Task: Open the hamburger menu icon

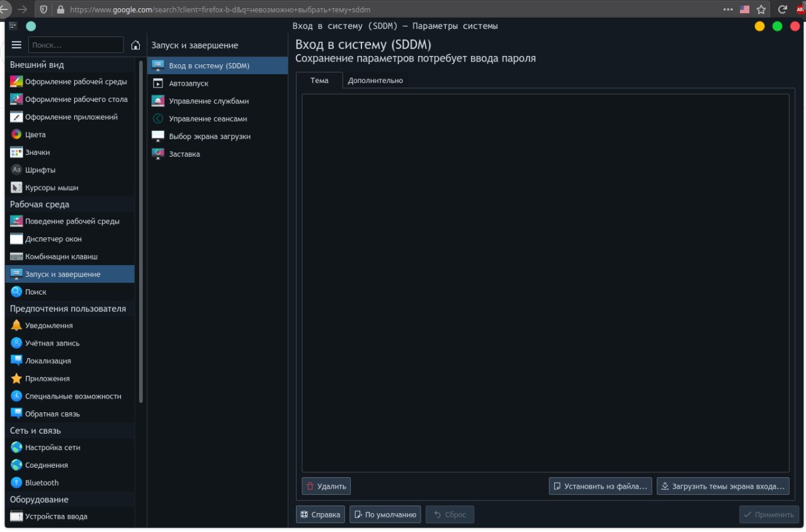Action: 16,45
